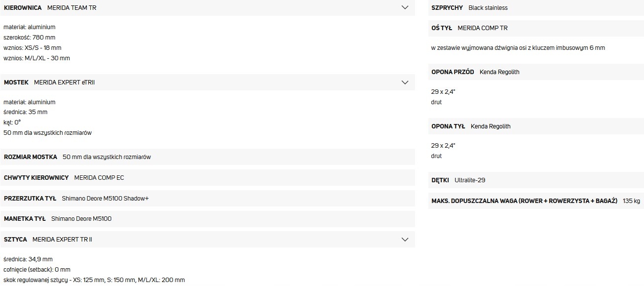Select the SZPRYCHY Black stainless row
This screenshot has height=286, width=644.
tap(536, 7)
